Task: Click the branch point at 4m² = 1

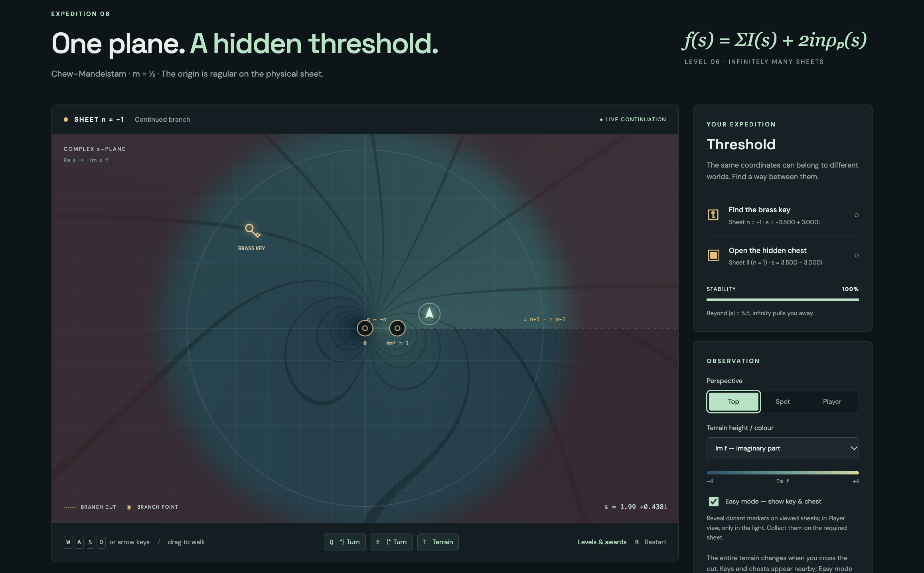Action: [397, 328]
